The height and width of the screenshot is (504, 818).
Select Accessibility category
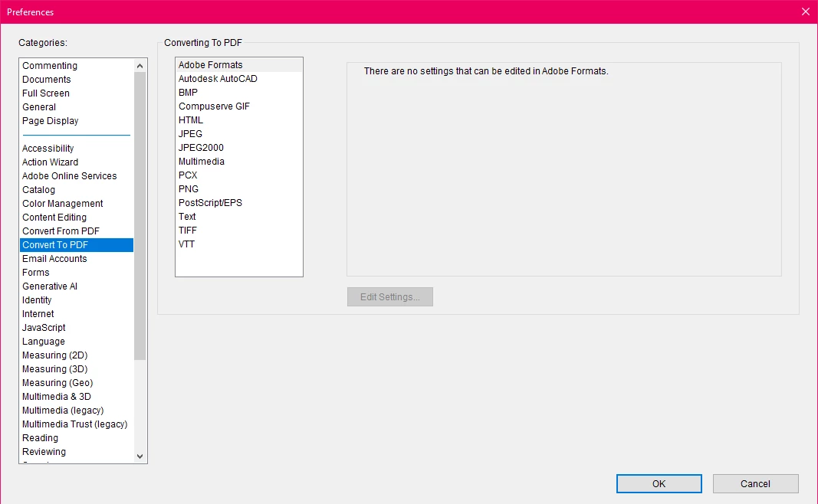pos(77,149)
